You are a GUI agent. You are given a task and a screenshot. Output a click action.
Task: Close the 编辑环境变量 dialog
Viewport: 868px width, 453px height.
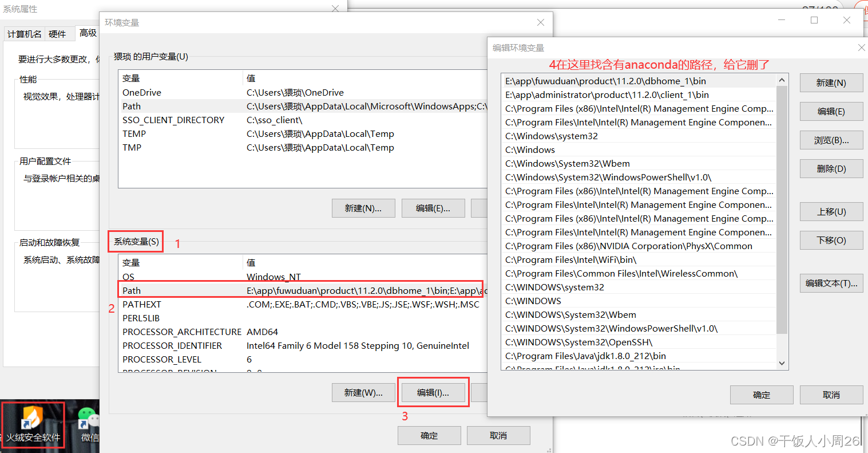coord(861,48)
